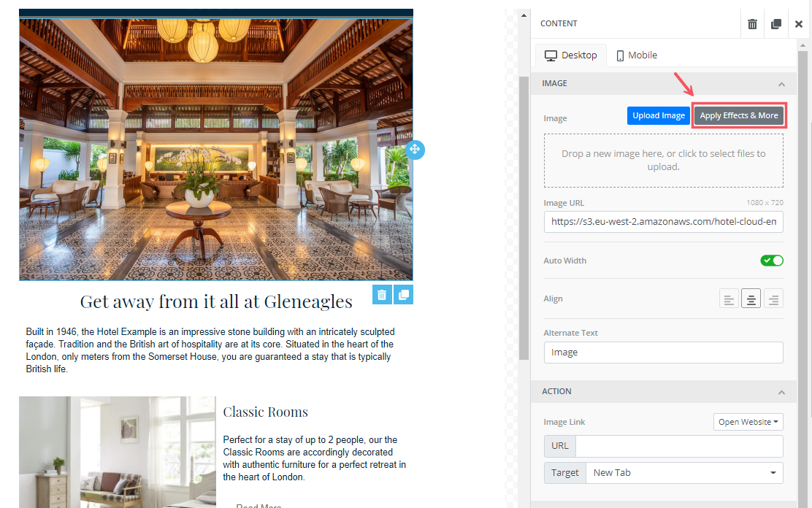This screenshot has height=508, width=812.
Task: Open the Open Website dropdown
Action: pos(748,422)
